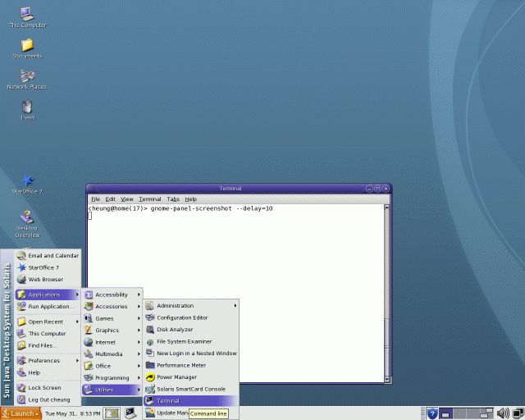Expand the Applications submenu arrow

click(x=77, y=294)
